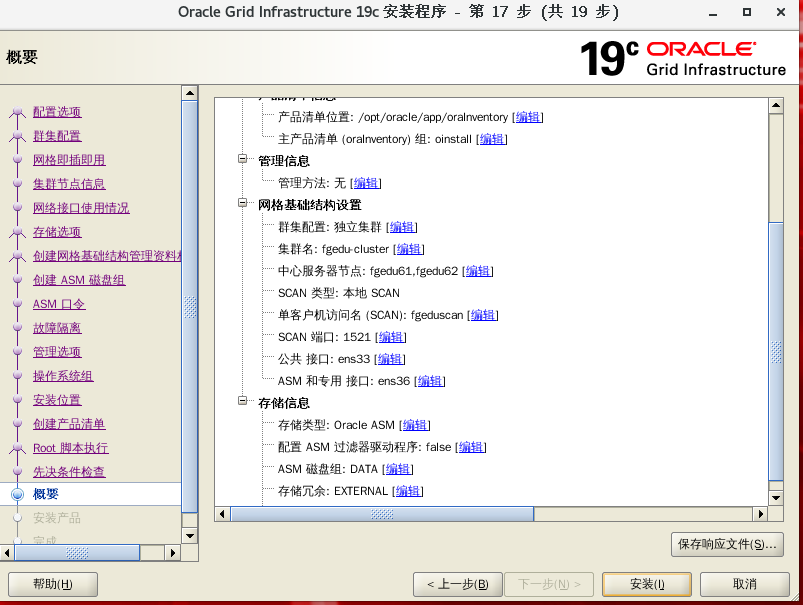
Task: Click the 上一步(B) back button
Action: [457, 585]
